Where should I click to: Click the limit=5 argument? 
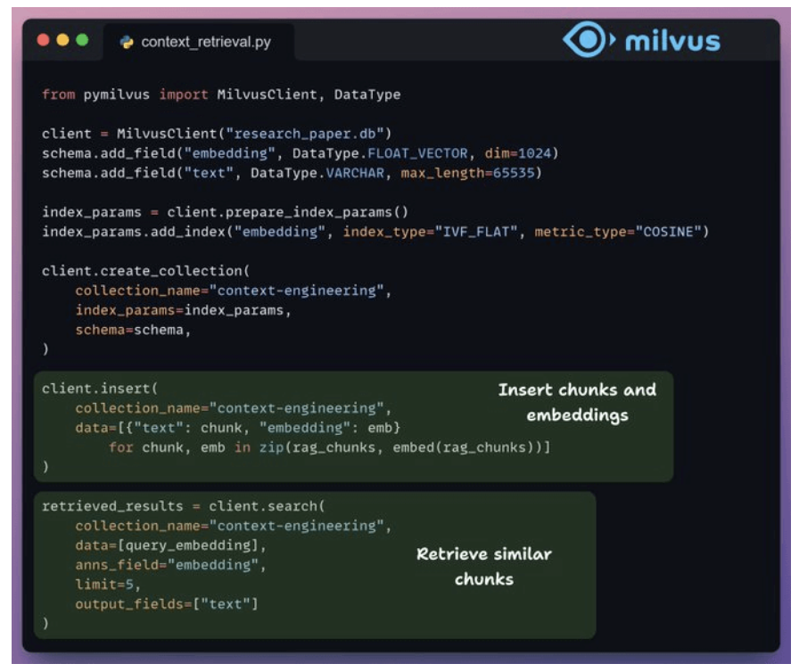point(100,585)
